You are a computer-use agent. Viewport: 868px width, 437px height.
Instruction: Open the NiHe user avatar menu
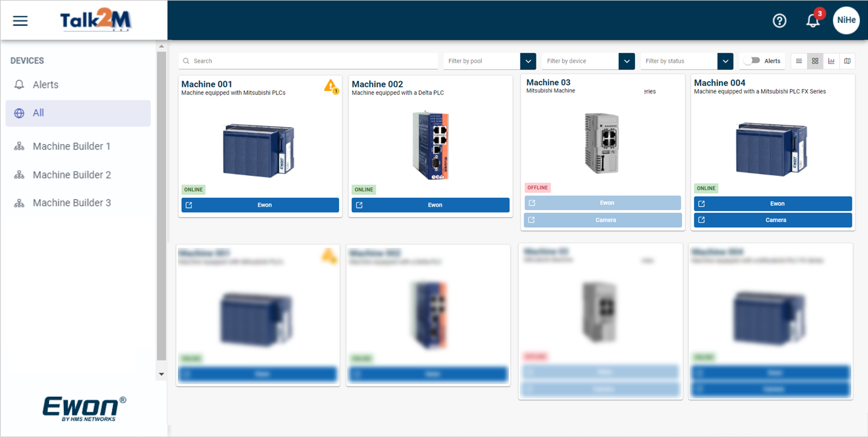(846, 20)
